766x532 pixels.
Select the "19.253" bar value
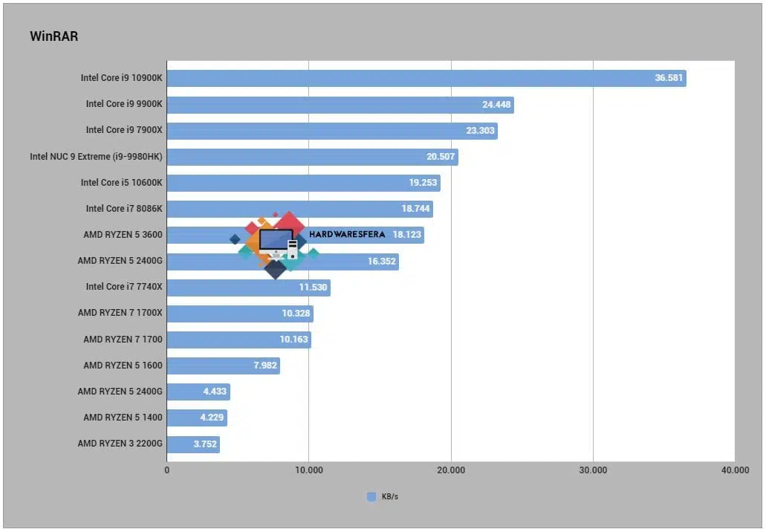coord(423,182)
